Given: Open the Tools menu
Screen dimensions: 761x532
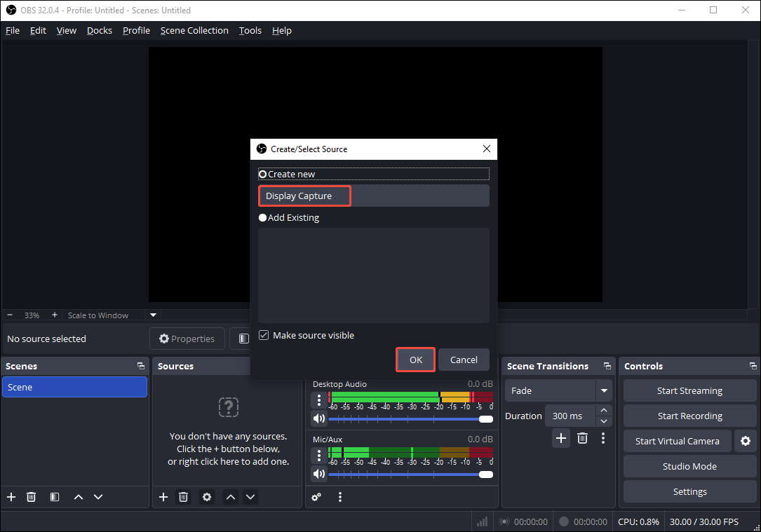Looking at the screenshot, I should [x=250, y=30].
